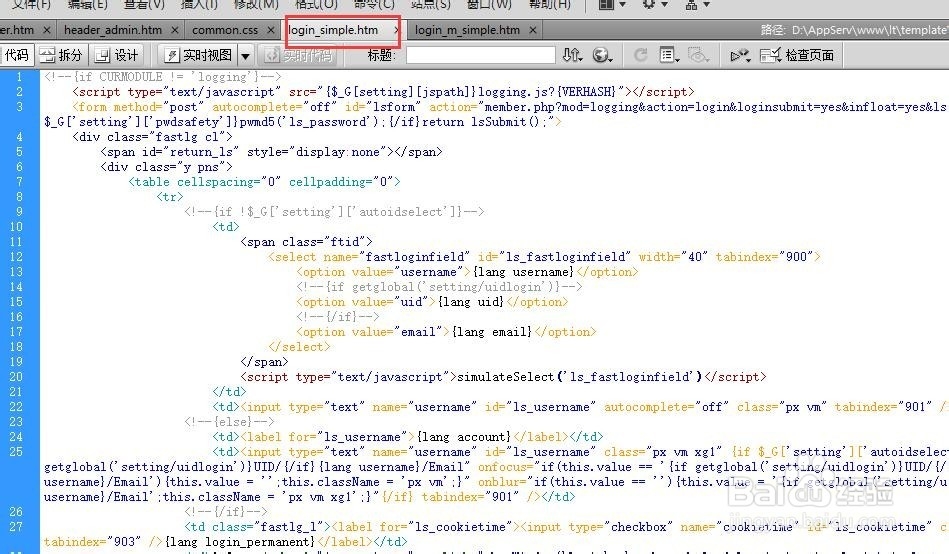Open the 帮助(H) Help menu
Image resolution: width=949 pixels, height=554 pixels.
click(550, 4)
